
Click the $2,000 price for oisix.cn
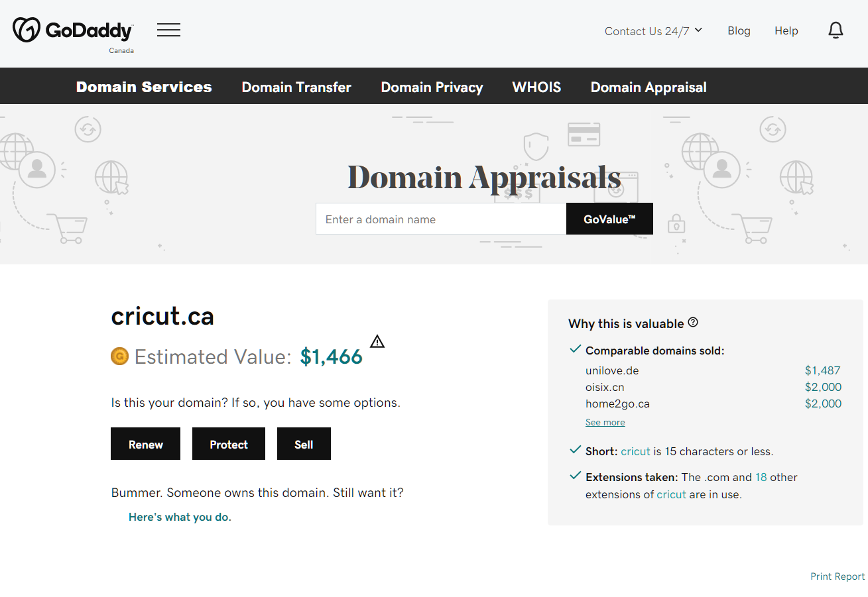point(823,387)
